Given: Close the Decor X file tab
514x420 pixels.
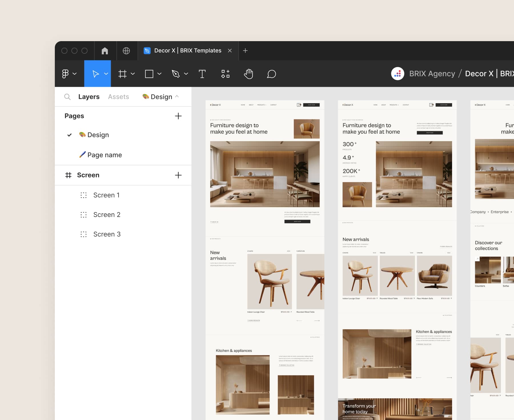Looking at the screenshot, I should pos(230,51).
